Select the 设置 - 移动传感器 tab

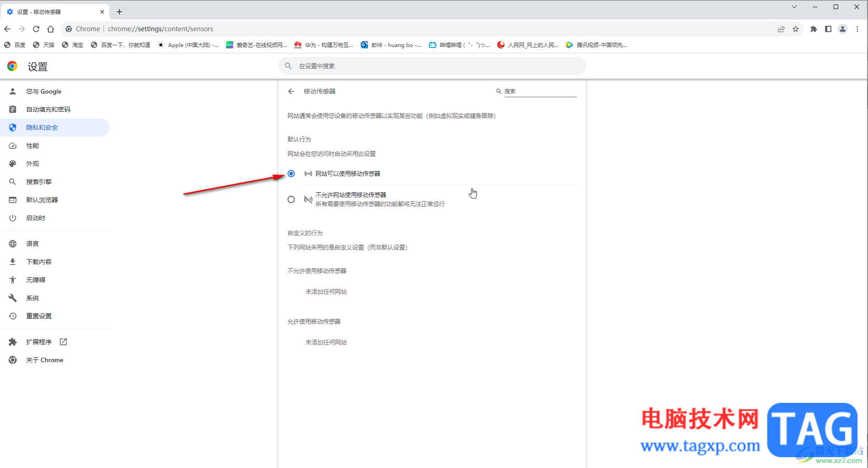[55, 12]
